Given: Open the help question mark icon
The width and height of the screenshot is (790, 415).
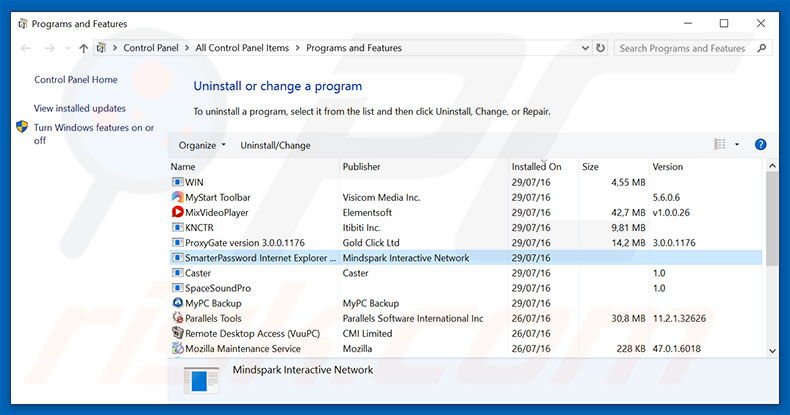Looking at the screenshot, I should [760, 145].
